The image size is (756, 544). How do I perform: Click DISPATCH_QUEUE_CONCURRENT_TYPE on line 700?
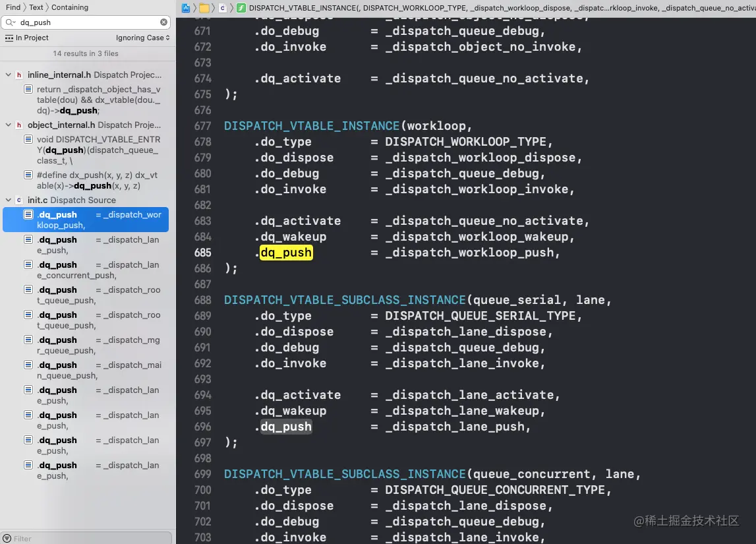tap(495, 490)
